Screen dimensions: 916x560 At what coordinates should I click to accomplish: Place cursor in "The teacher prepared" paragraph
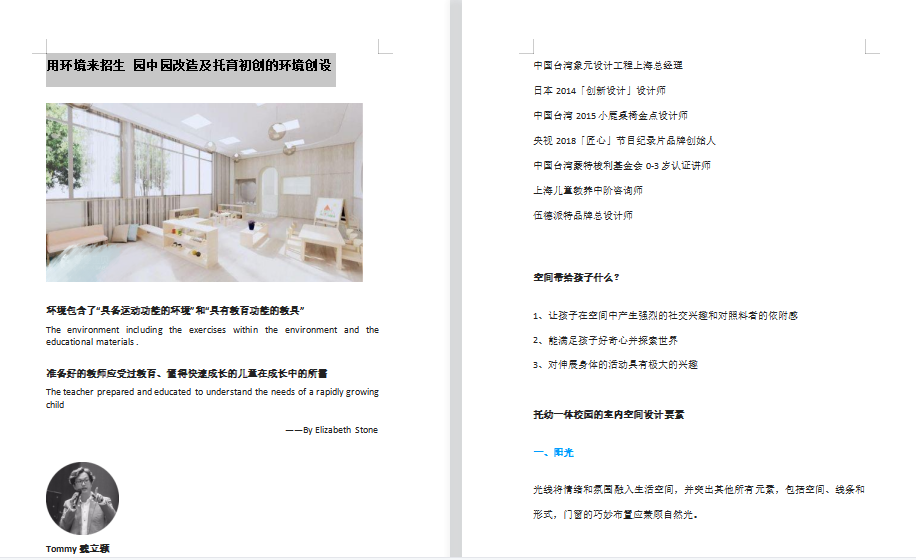pyautogui.click(x=212, y=393)
